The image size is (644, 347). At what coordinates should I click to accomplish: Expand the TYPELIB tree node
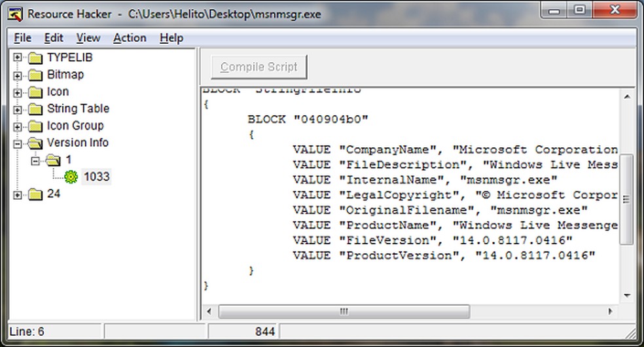tap(17, 58)
